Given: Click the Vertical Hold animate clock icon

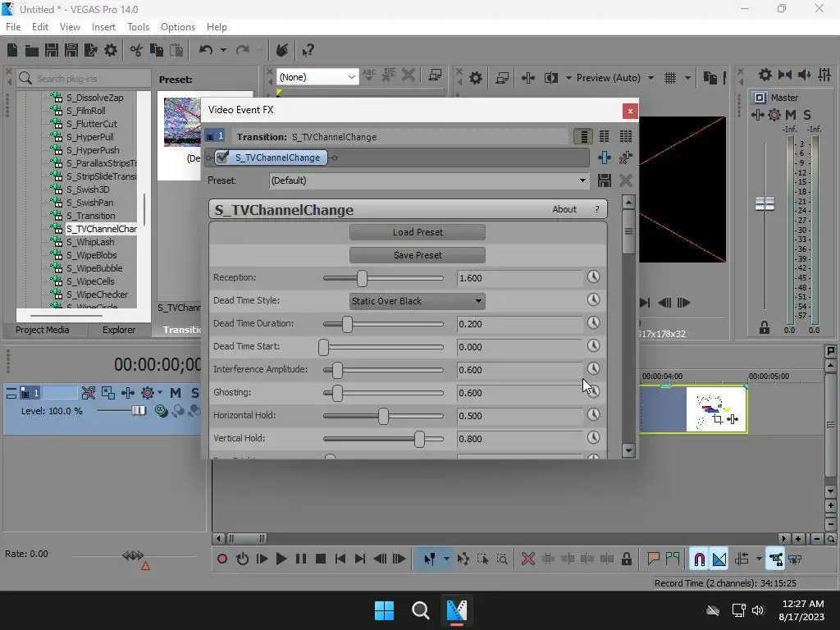Looking at the screenshot, I should coord(593,438).
